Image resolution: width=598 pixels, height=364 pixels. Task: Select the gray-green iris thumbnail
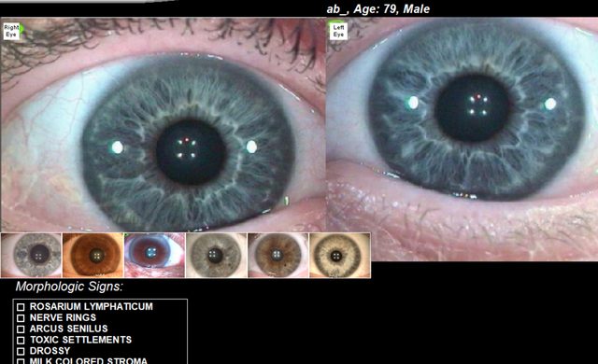(216, 255)
